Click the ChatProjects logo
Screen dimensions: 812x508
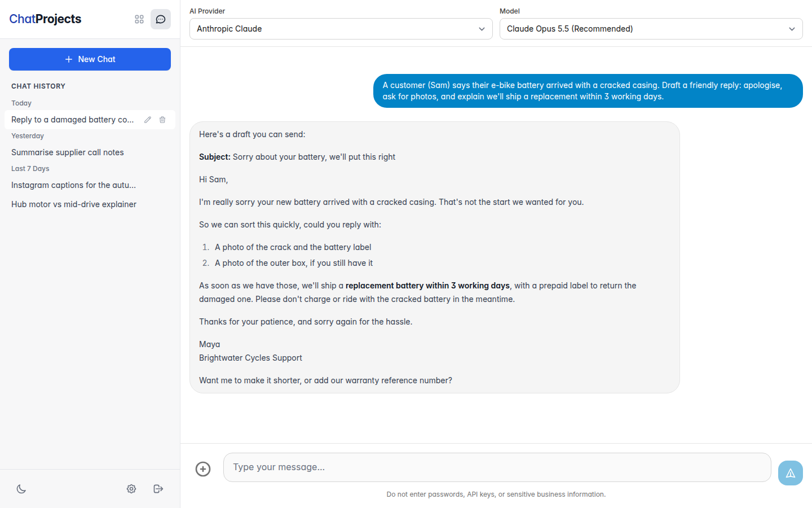click(x=45, y=19)
